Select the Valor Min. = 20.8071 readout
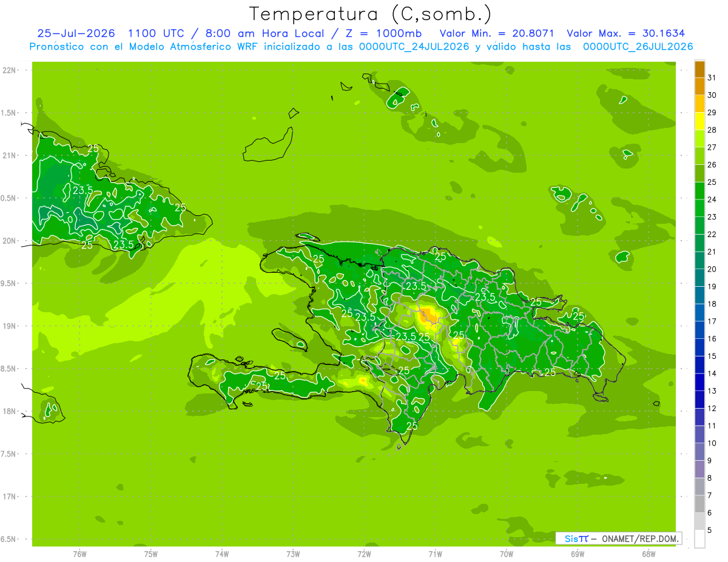Viewport: 728px width, 562px height. [x=497, y=33]
